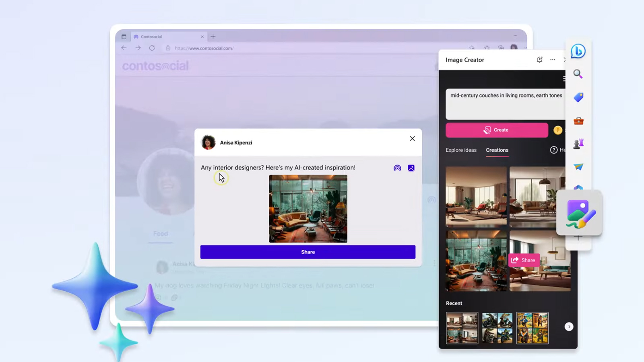Show next recent creations with arrow
The image size is (644, 362).
pyautogui.click(x=569, y=327)
